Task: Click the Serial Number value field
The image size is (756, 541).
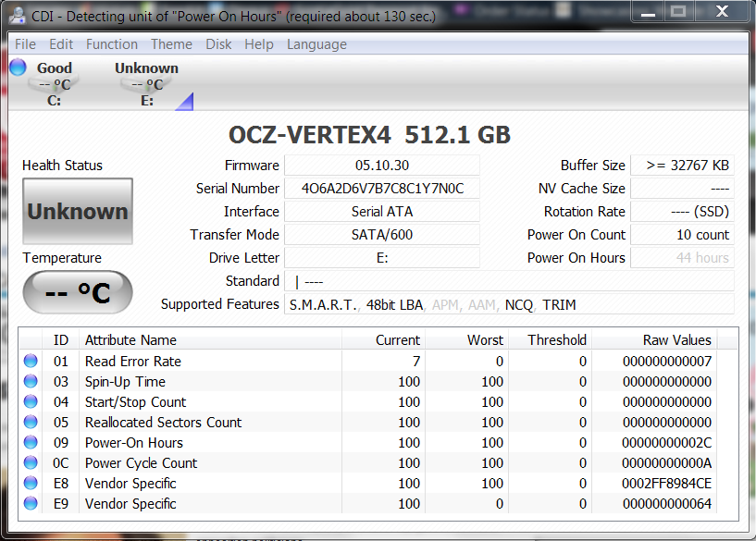Action: coord(381,189)
